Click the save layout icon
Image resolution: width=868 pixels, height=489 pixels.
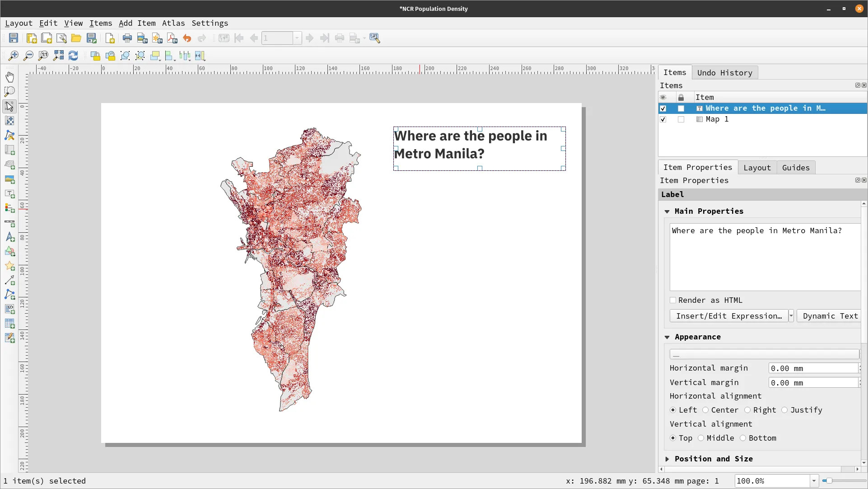click(x=13, y=38)
